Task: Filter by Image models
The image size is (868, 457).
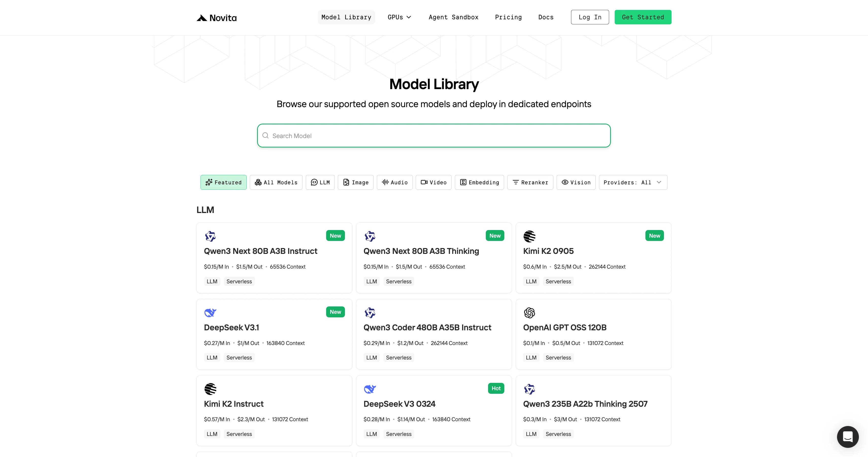Action: coord(356,182)
